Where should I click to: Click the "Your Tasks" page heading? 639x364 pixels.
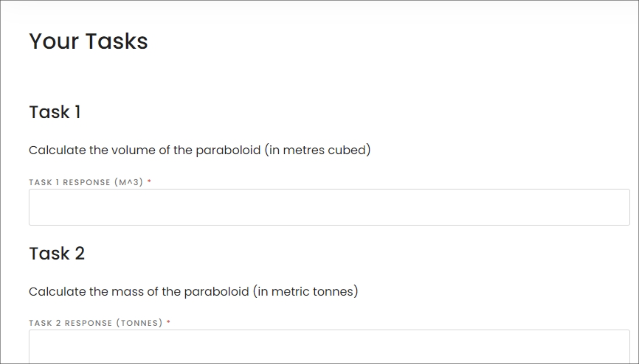[88, 41]
